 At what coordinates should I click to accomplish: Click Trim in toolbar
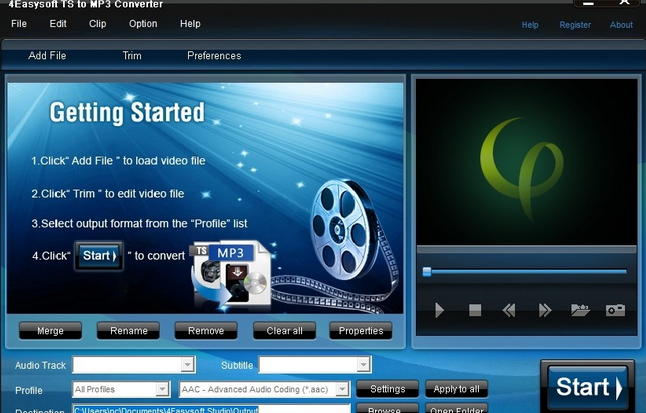[132, 56]
